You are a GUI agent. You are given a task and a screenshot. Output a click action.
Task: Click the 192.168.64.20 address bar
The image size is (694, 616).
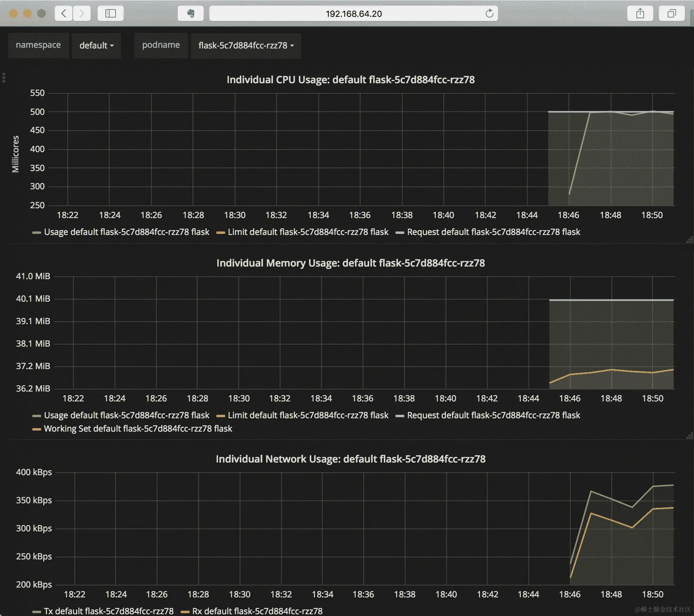(x=353, y=13)
